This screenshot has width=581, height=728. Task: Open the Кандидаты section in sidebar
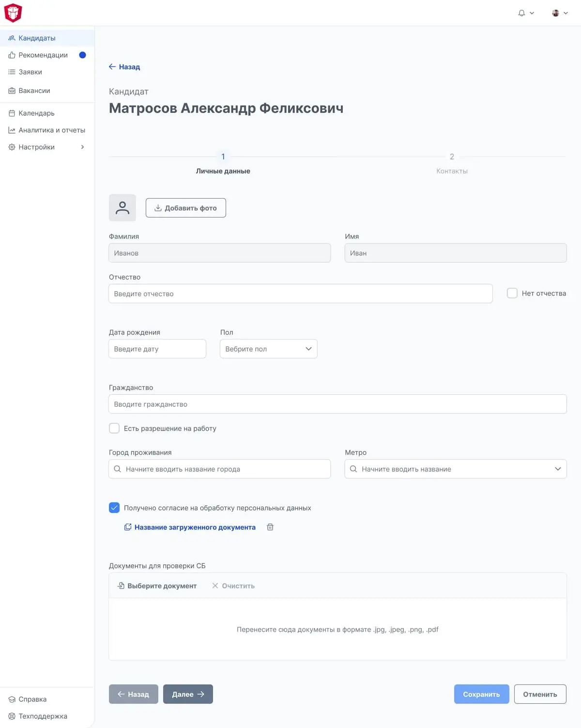click(36, 37)
